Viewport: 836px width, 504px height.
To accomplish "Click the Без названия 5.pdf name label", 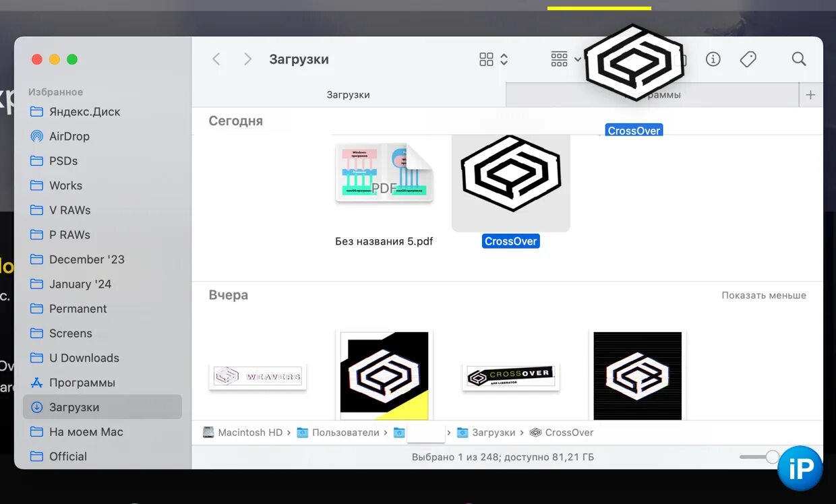I will point(384,241).
